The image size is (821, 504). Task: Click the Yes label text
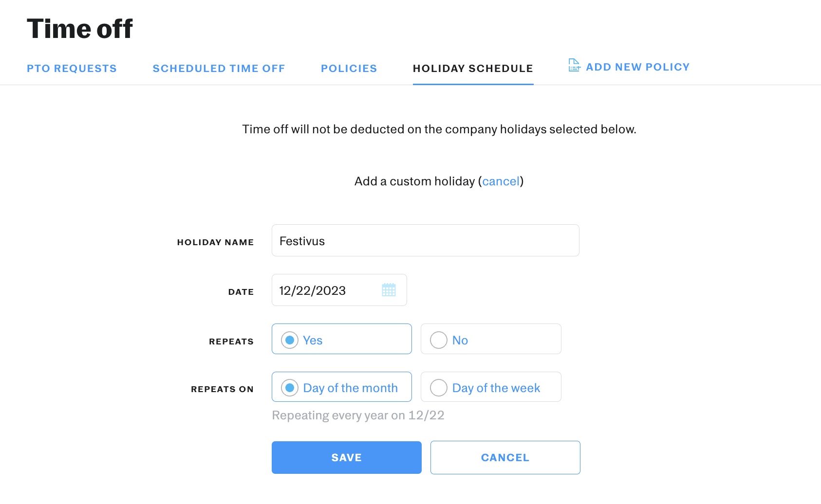pos(313,341)
